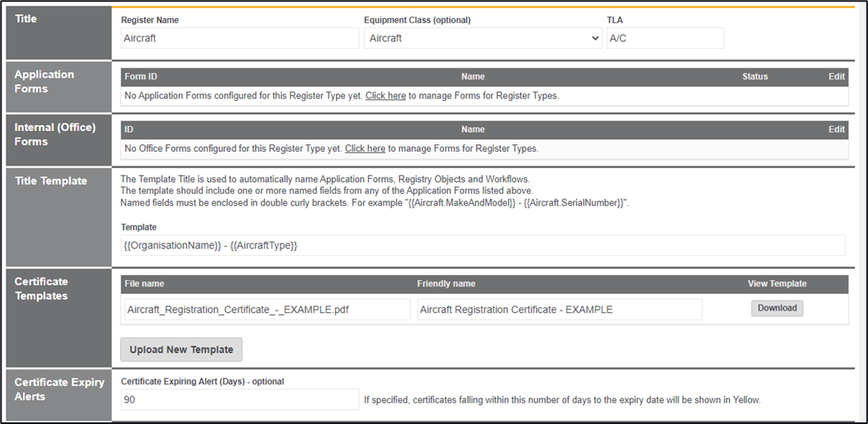Image resolution: width=868 pixels, height=424 pixels.
Task: Click the Status column header
Action: (x=755, y=77)
